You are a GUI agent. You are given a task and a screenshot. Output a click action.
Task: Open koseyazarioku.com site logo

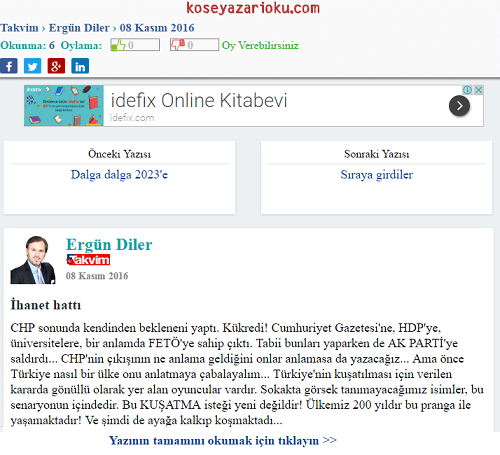[x=253, y=8]
